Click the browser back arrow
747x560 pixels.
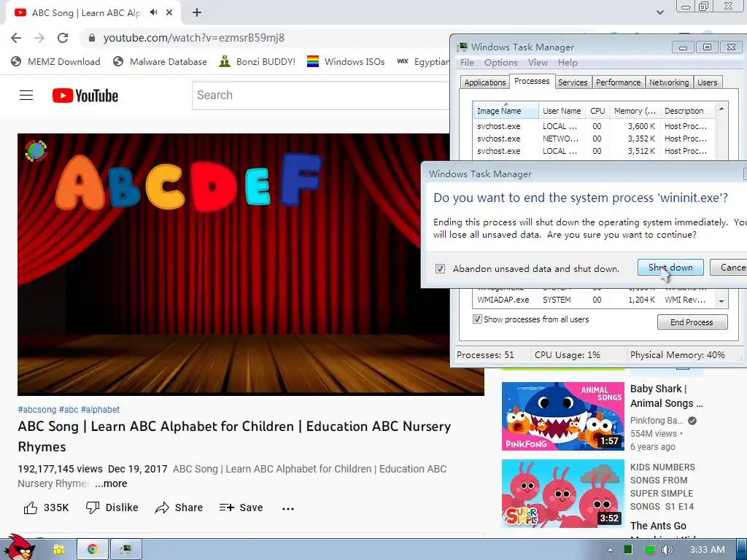click(16, 38)
